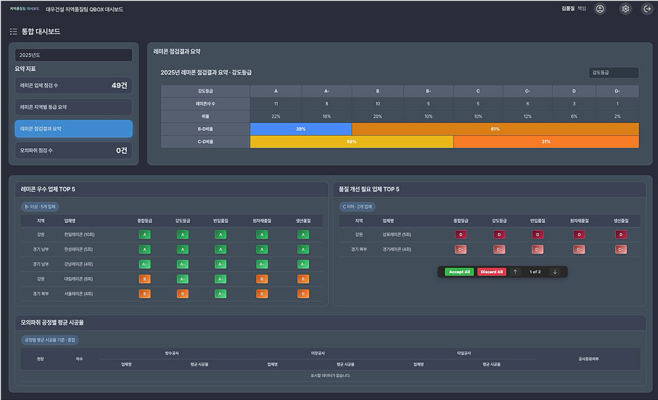
Task: Click the Accept All button
Action: 458,271
